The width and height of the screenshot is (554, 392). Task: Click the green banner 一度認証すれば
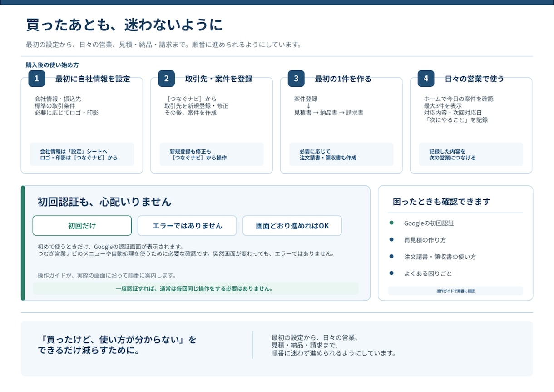195,288
